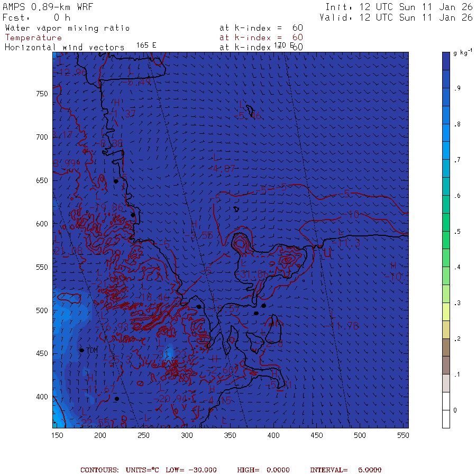Select the 'Water vapor mixing ratio' legend text

pos(67,28)
